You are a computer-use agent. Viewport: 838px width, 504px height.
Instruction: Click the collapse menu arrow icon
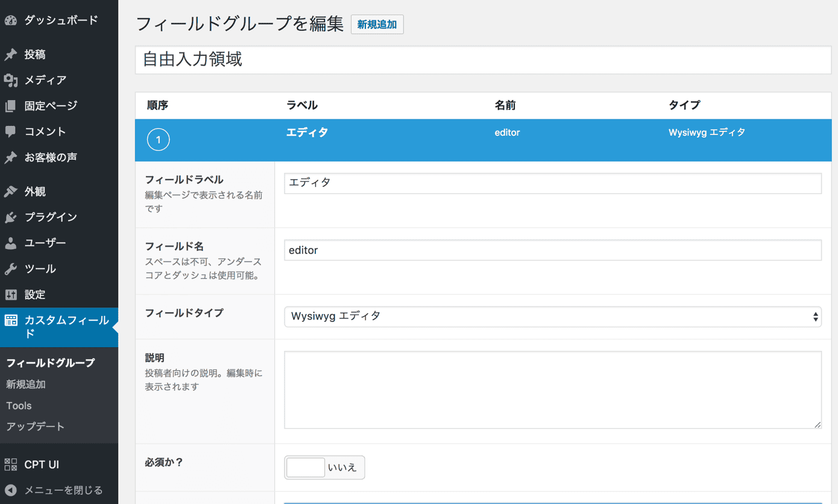[11, 490]
